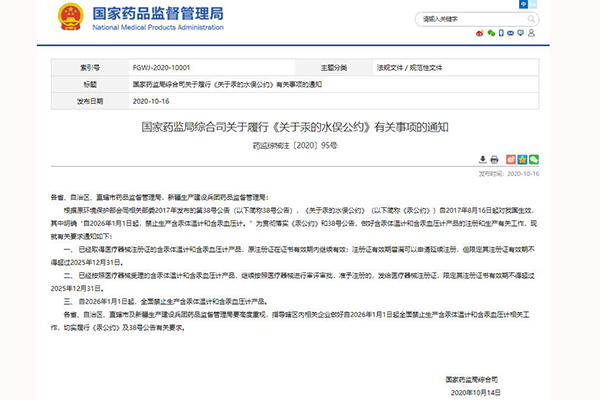Download the notice document

click(482, 159)
